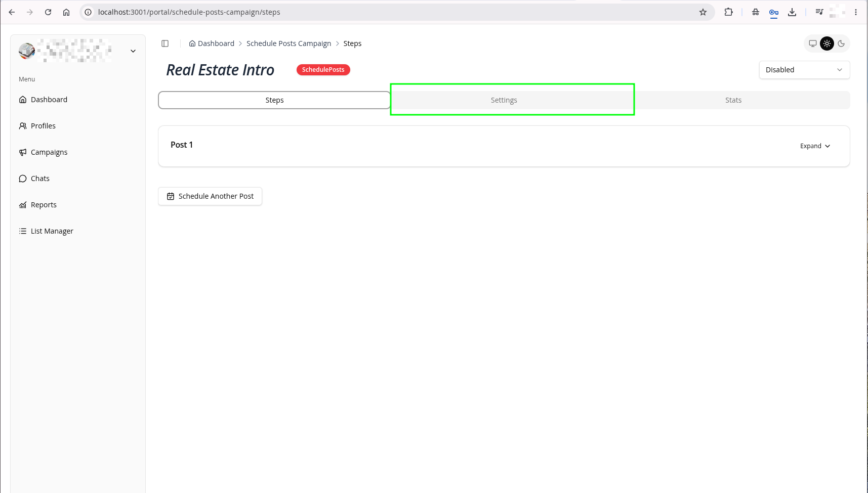Viewport: 868px width, 493px height.
Task: Toggle the sidebar panel icon
Action: [x=165, y=43]
